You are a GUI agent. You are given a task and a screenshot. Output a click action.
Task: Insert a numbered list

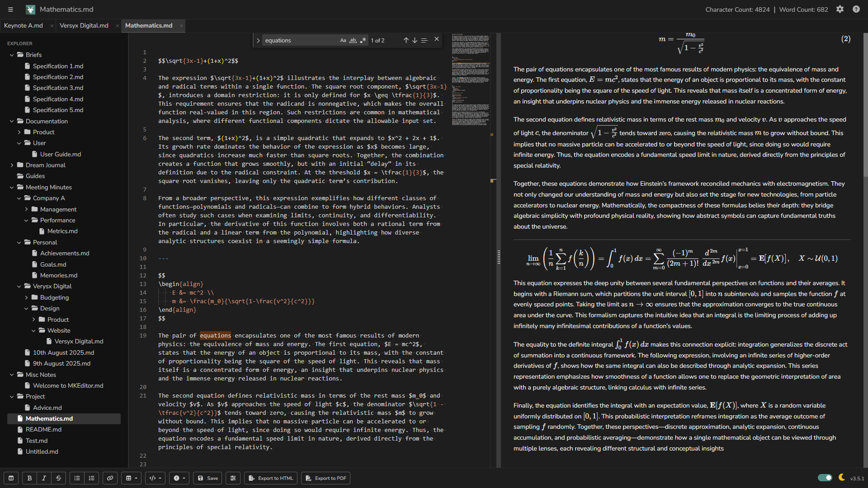(91, 478)
